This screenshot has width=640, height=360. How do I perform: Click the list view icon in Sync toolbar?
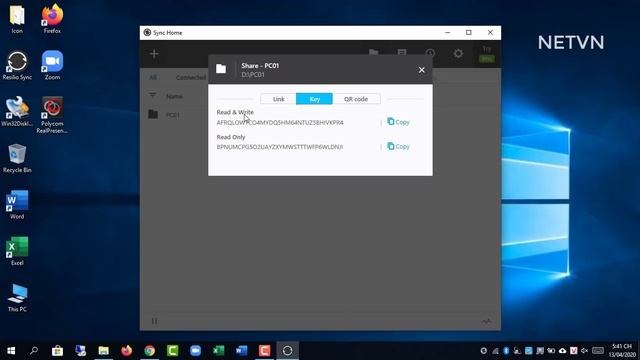point(402,53)
